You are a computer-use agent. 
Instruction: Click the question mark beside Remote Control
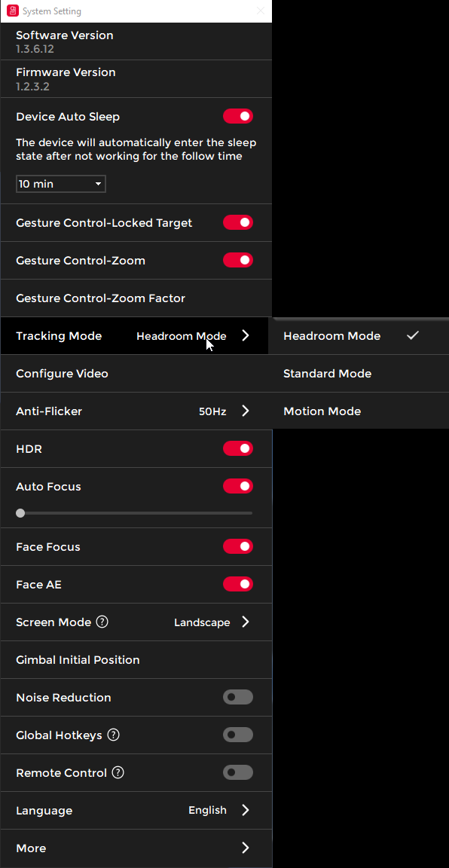coord(118,772)
